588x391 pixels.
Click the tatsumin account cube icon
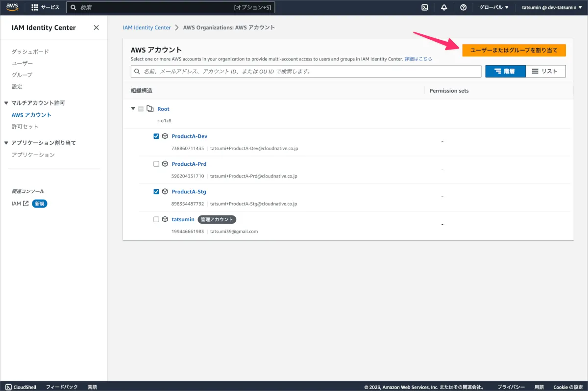tap(165, 219)
